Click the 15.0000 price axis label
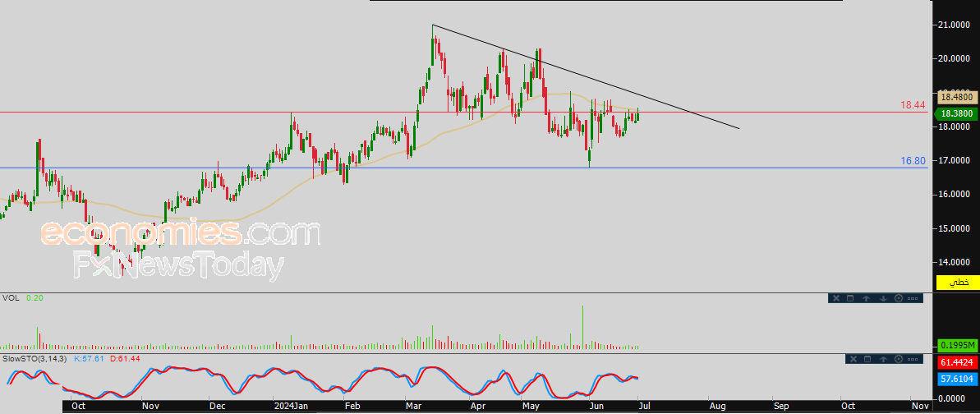 [x=955, y=228]
